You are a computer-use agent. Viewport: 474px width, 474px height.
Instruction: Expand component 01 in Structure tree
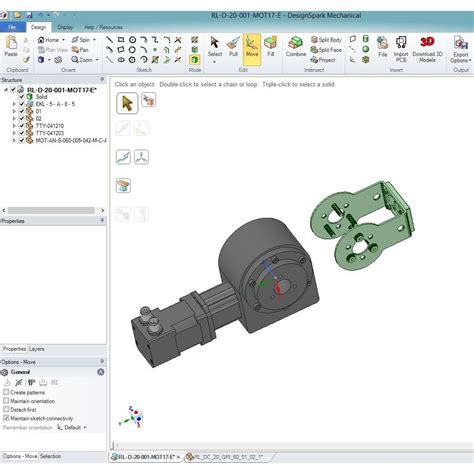14,111
